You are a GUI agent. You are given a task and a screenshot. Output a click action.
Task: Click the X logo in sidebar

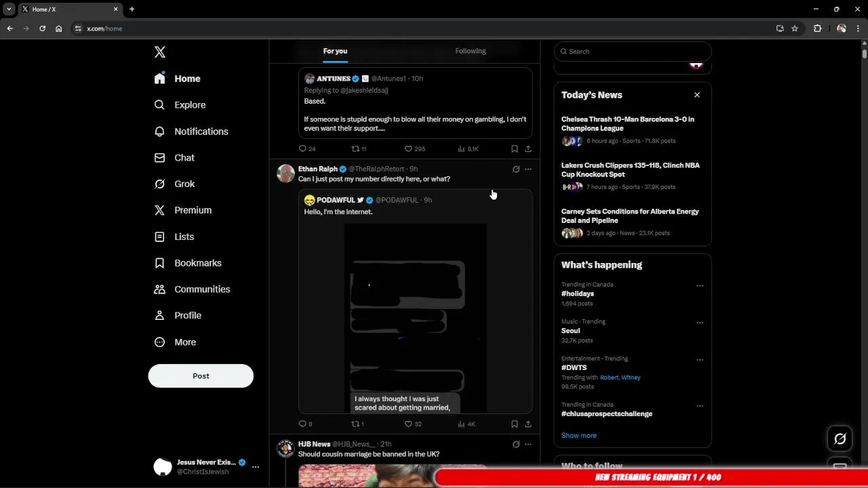click(160, 52)
